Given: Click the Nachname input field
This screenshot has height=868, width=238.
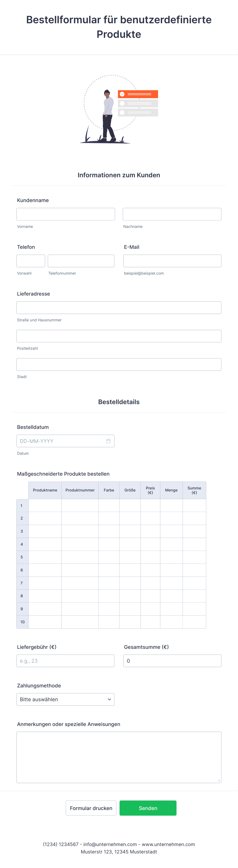Looking at the screenshot, I should tap(172, 214).
